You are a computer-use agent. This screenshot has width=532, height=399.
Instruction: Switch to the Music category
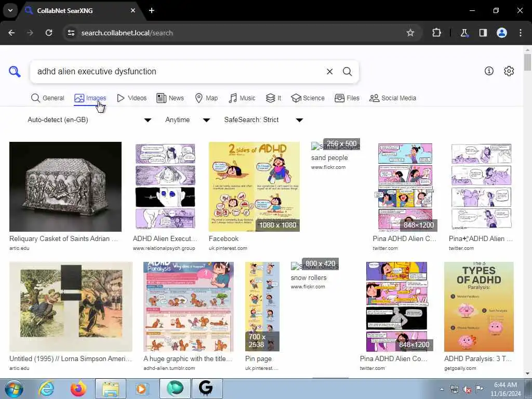point(242,98)
